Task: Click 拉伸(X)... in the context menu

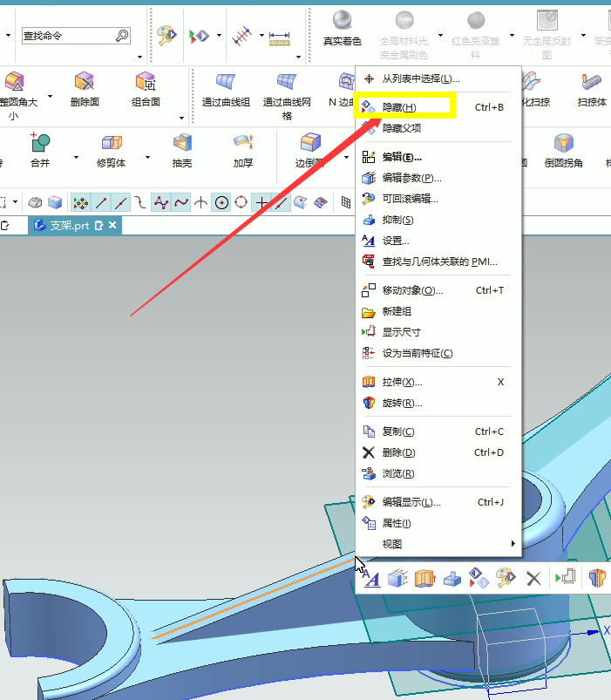Action: (x=402, y=382)
